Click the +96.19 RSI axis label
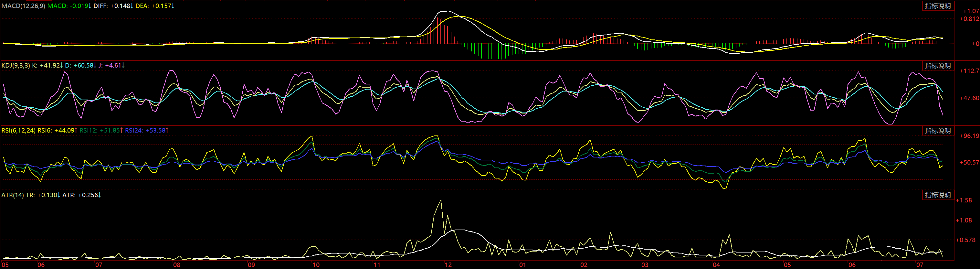 [x=969, y=136]
